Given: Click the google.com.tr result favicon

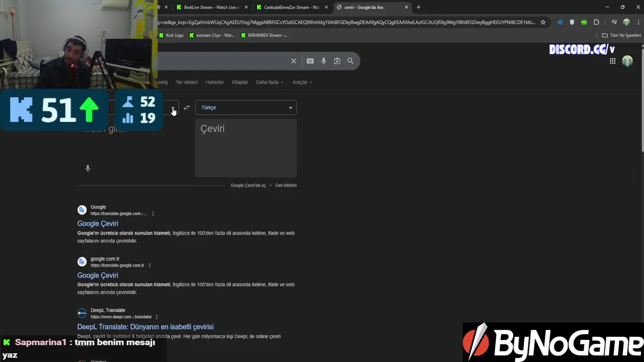Looking at the screenshot, I should pyautogui.click(x=82, y=261).
